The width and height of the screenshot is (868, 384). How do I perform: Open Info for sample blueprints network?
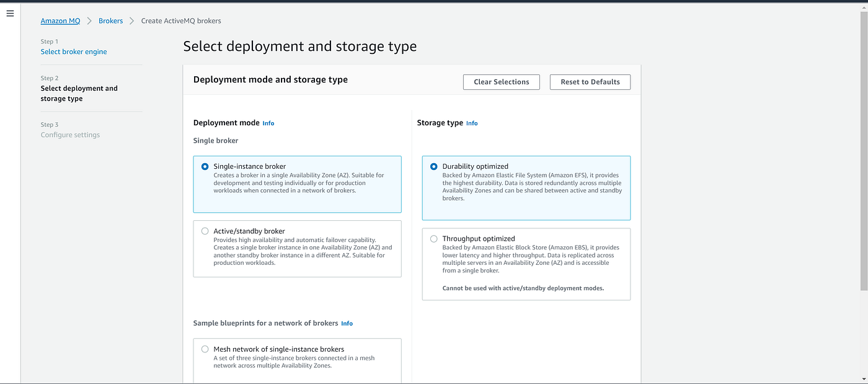tap(347, 323)
